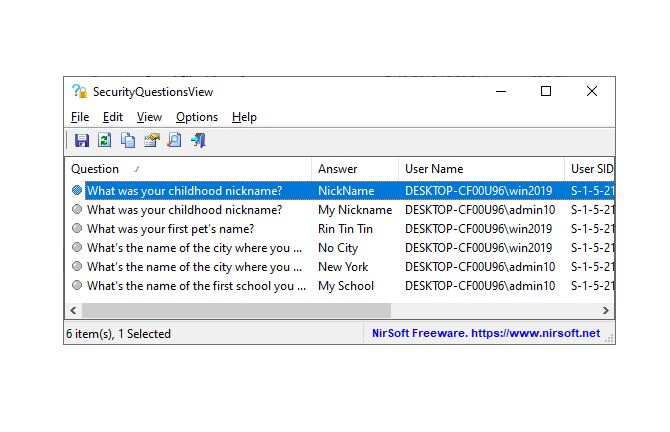Open the Help menu

(244, 117)
